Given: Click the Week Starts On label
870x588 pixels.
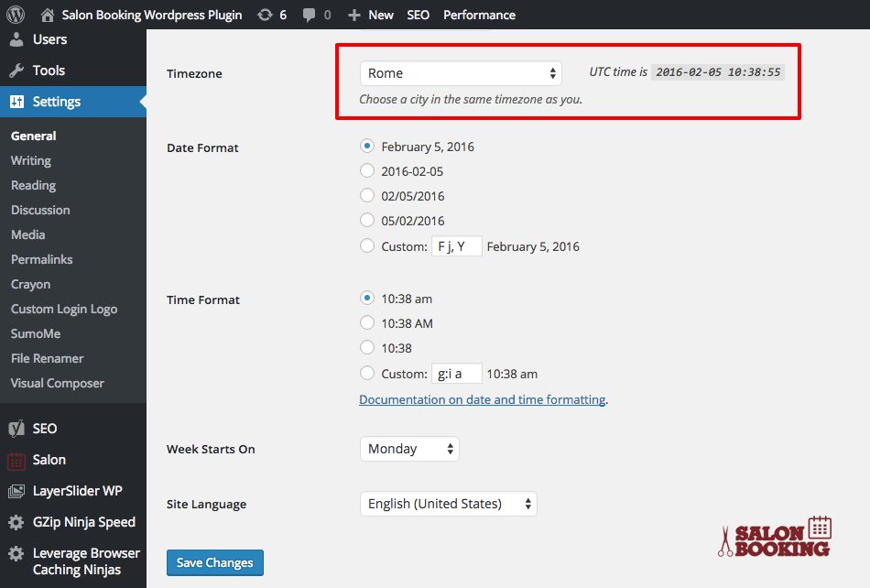Looking at the screenshot, I should click(x=211, y=450).
